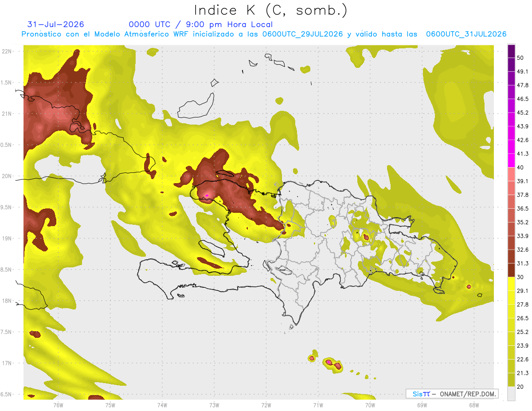Click the '41.3' color bar label
Image resolution: width=532 pixels, height=411 pixels.
click(522, 154)
